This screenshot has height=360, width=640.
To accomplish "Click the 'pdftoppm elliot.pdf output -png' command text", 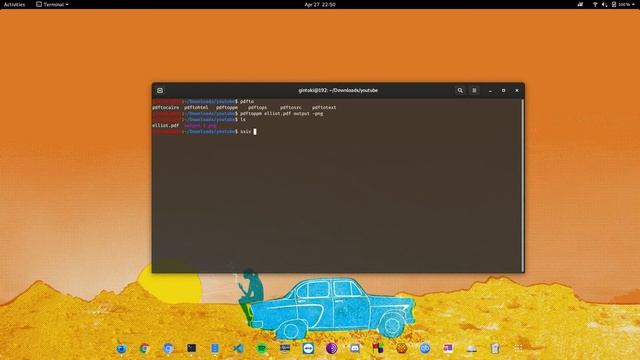I will [282, 113].
